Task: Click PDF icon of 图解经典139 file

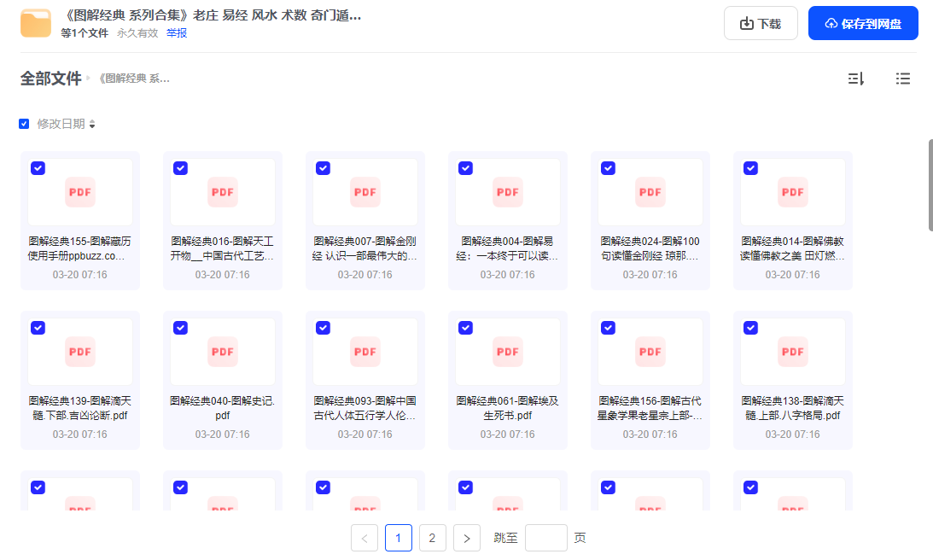Action: (x=80, y=352)
